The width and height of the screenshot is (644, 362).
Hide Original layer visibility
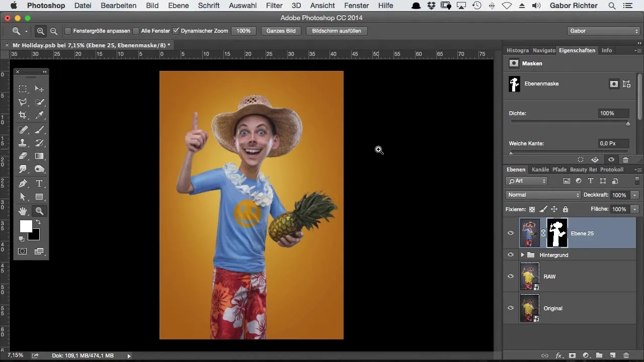pos(511,308)
